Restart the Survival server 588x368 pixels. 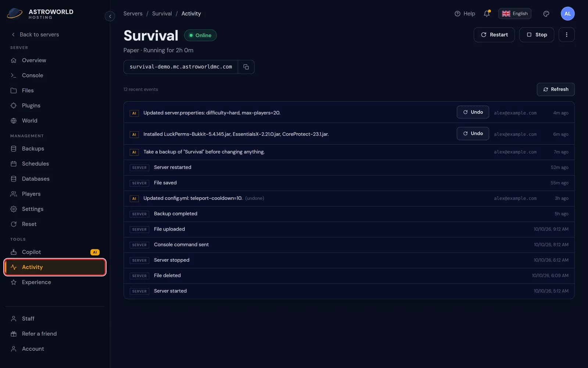pyautogui.click(x=494, y=35)
